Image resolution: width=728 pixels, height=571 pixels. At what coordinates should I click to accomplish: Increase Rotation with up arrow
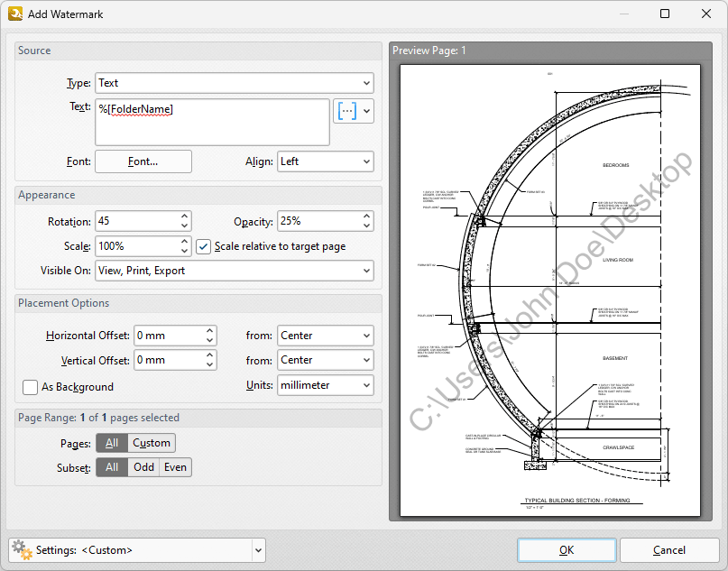click(184, 216)
